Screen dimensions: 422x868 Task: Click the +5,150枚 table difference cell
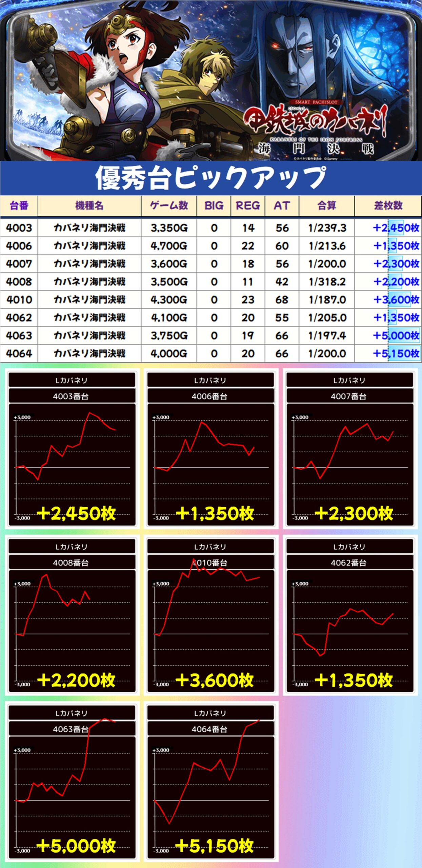coord(388,354)
